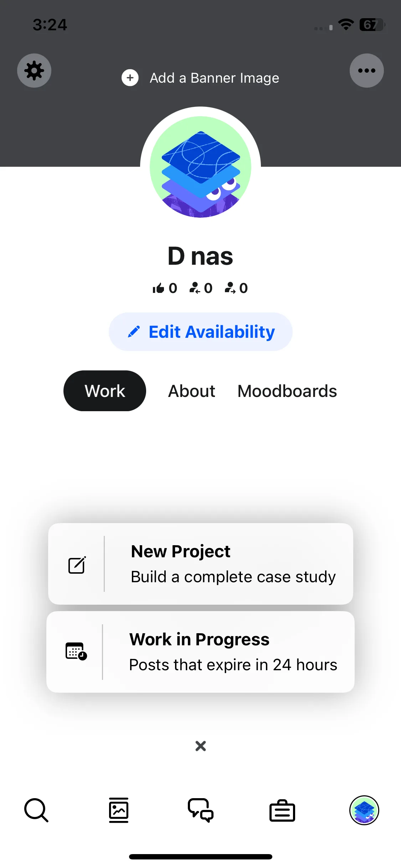The height and width of the screenshot is (868, 401).
Task: Tap the Edit Availability button
Action: [x=201, y=332]
